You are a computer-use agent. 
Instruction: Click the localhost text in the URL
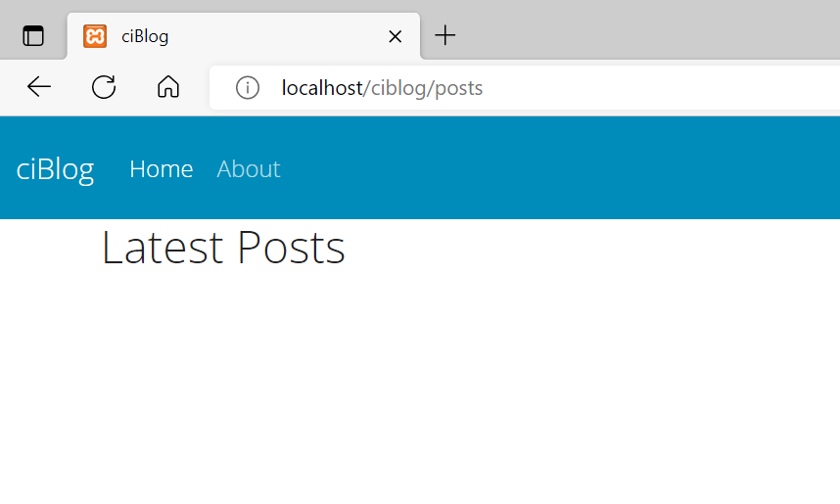tap(322, 88)
